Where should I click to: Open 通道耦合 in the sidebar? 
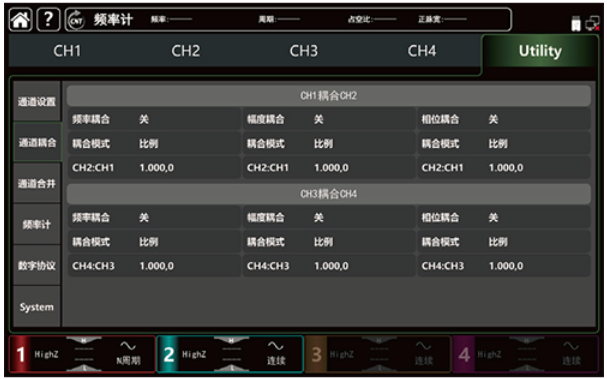[x=37, y=142]
